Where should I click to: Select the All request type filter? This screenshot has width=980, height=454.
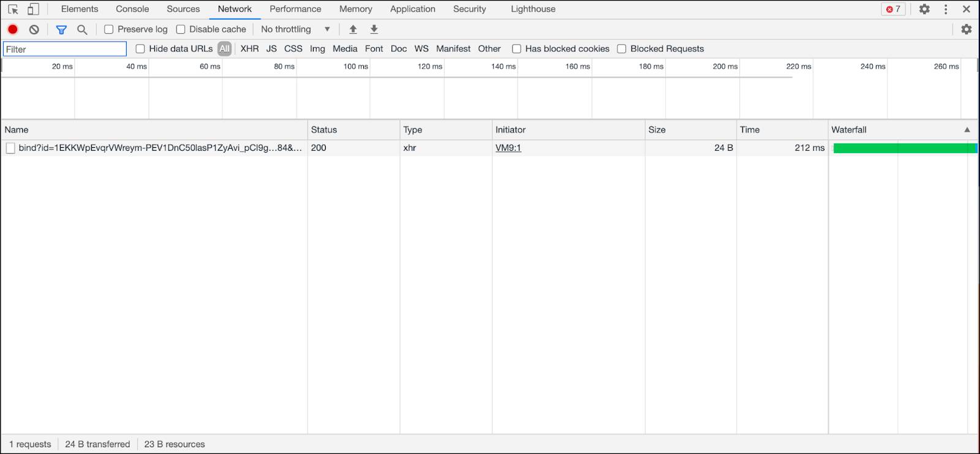pos(225,49)
